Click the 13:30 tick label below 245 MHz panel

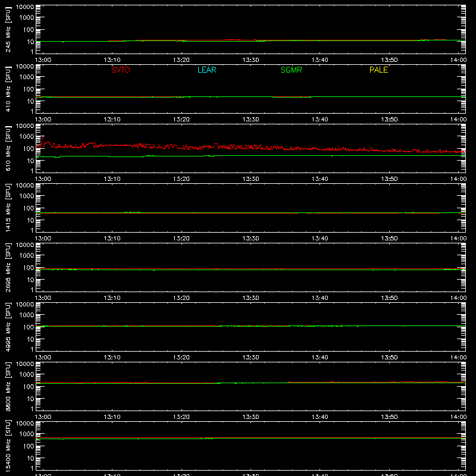(x=250, y=60)
